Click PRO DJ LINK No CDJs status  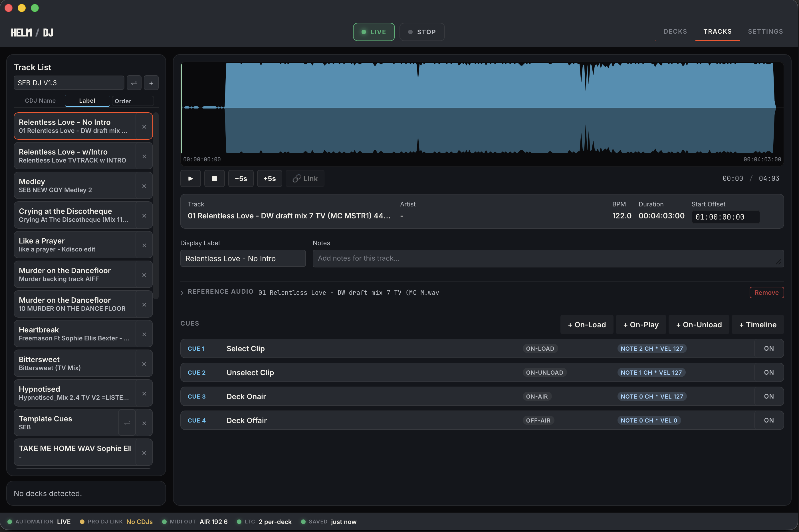tap(116, 521)
